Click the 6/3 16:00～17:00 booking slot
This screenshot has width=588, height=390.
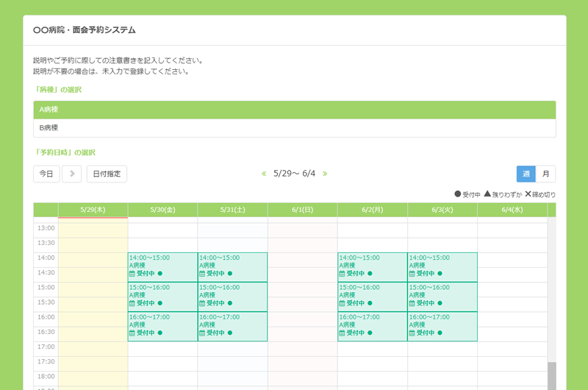(x=442, y=325)
